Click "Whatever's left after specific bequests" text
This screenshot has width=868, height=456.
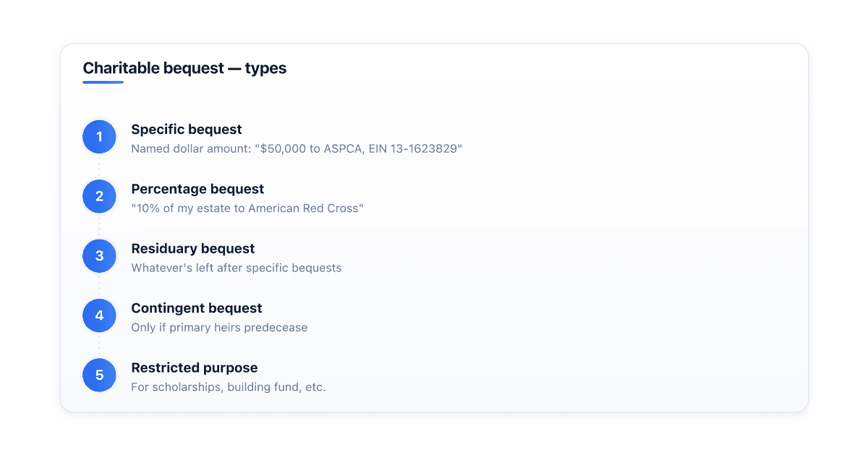pos(237,268)
